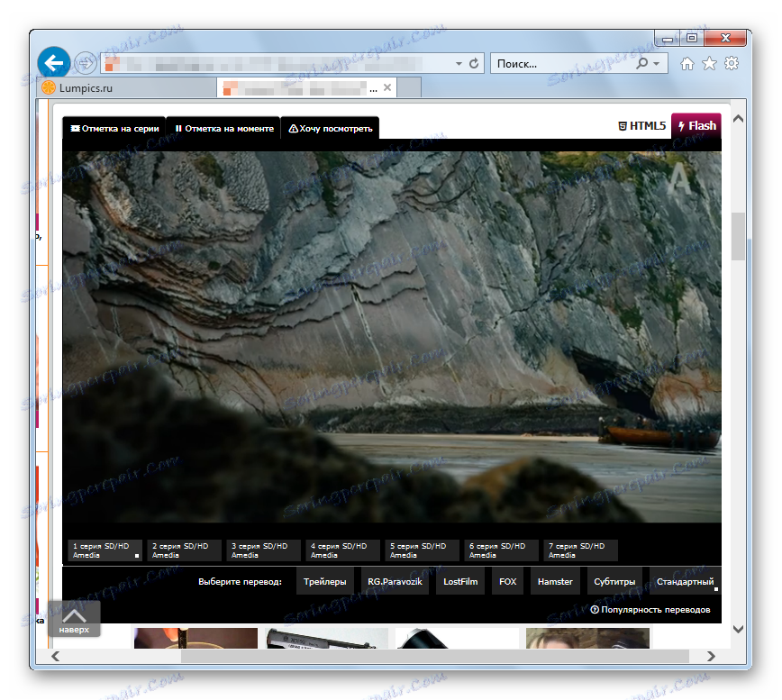This screenshot has height=700, width=782.
Task: Open the first thumbnail below the player
Action: [x=195, y=638]
